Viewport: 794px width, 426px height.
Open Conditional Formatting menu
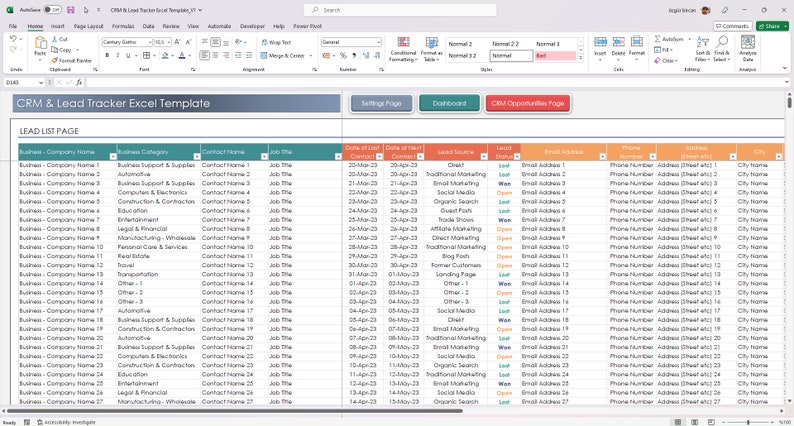coord(403,49)
